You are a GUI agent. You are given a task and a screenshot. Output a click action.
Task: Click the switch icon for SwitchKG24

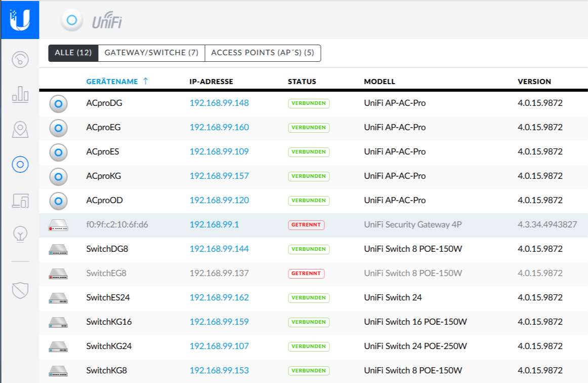pos(58,347)
